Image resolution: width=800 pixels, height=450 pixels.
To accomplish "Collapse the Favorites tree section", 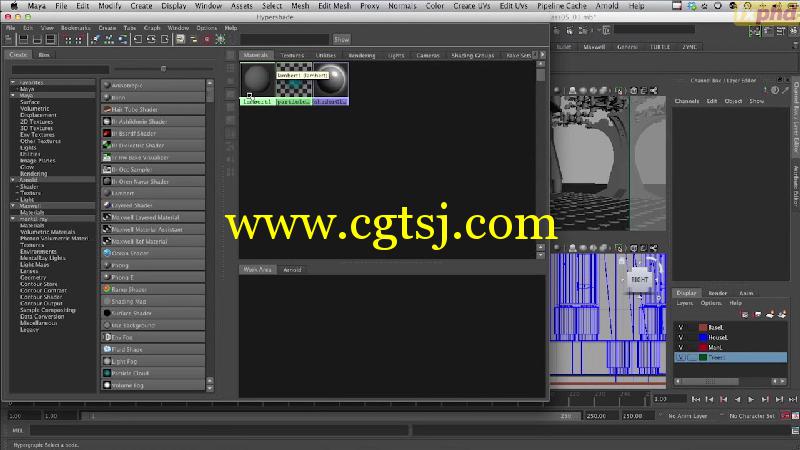I will pos(13,82).
